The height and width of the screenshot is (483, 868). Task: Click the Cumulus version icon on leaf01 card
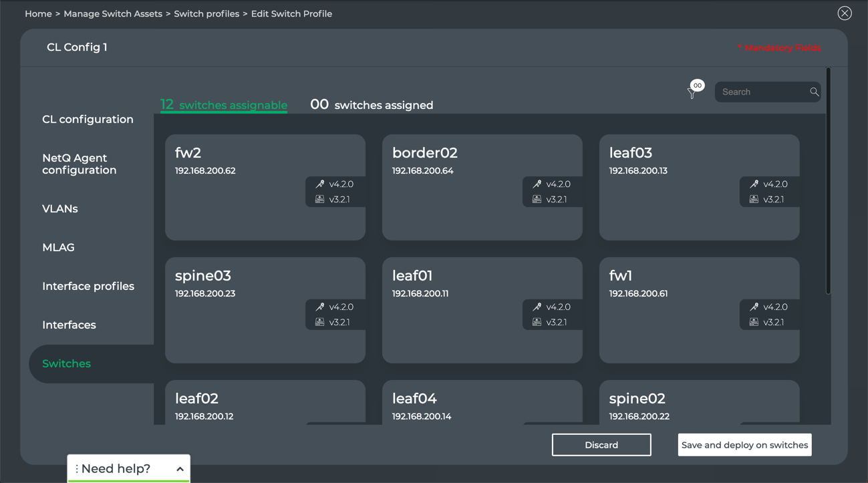[x=537, y=307]
